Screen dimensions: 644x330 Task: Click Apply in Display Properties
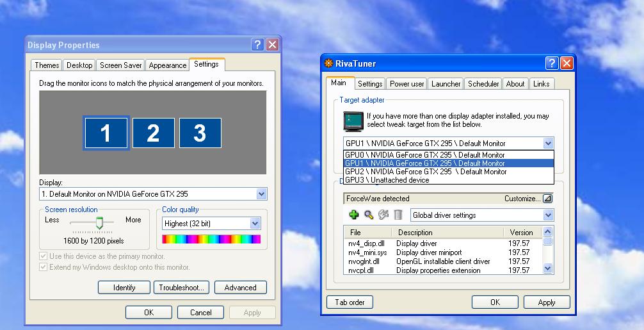[252, 313]
